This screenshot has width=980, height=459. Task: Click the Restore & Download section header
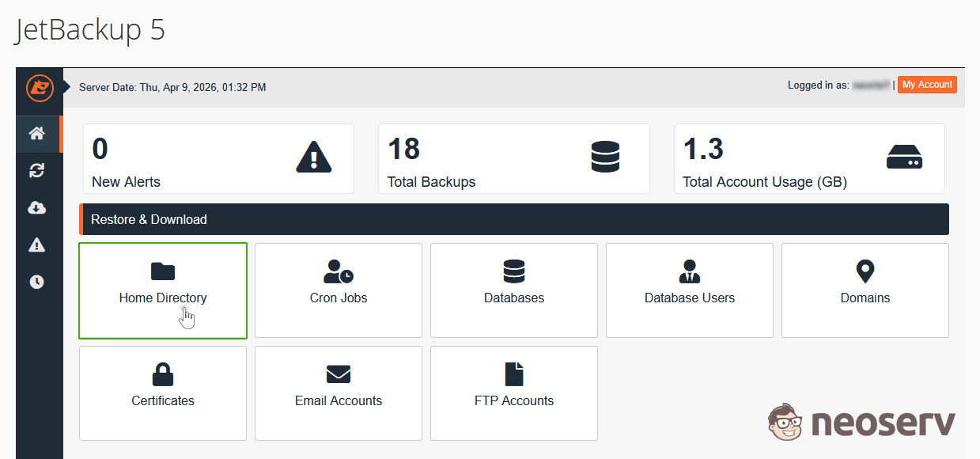pos(514,219)
